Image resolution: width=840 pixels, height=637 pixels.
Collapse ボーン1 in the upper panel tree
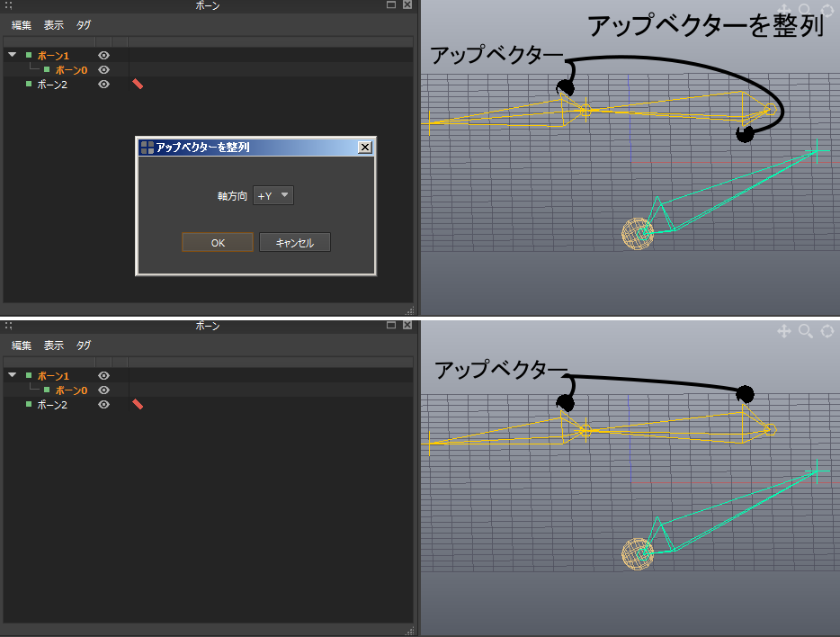pyautogui.click(x=13, y=55)
